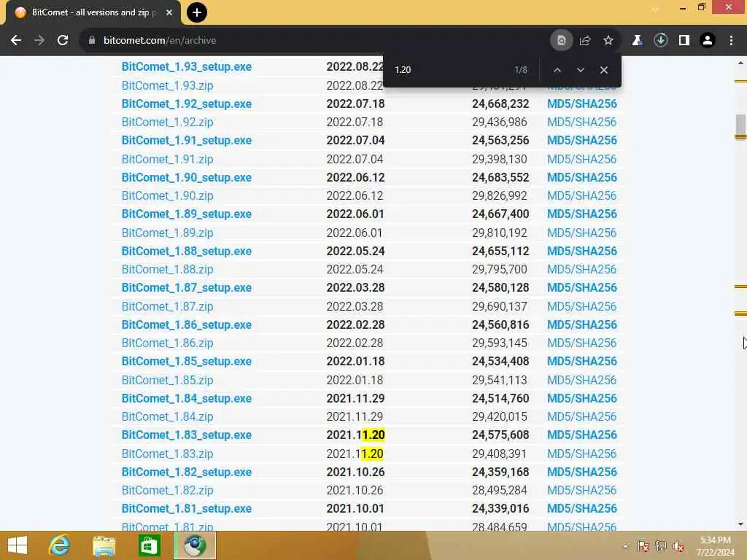Download BitComet_1.85.zip
This screenshot has height=560, width=747.
coord(167,380)
